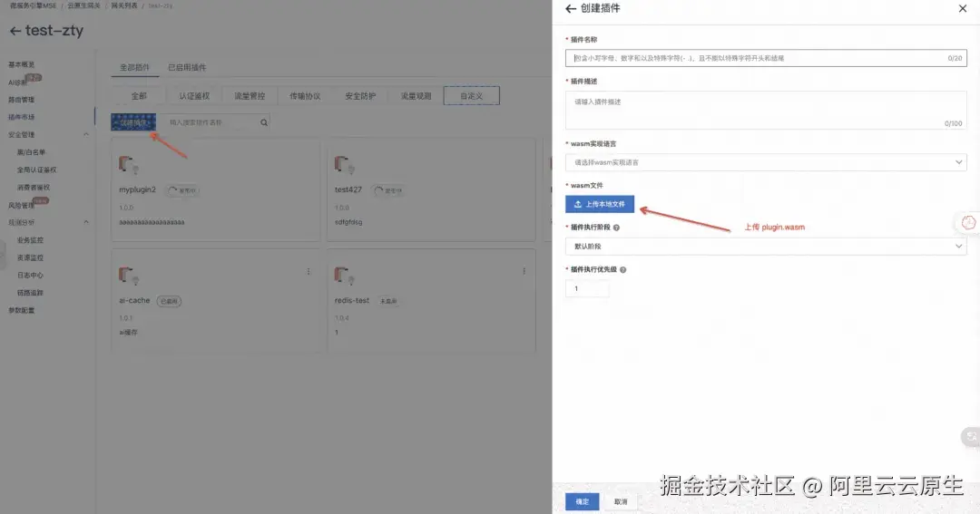Select the 流量观测 category filter
Screen dimensions: 980x514
click(x=416, y=96)
